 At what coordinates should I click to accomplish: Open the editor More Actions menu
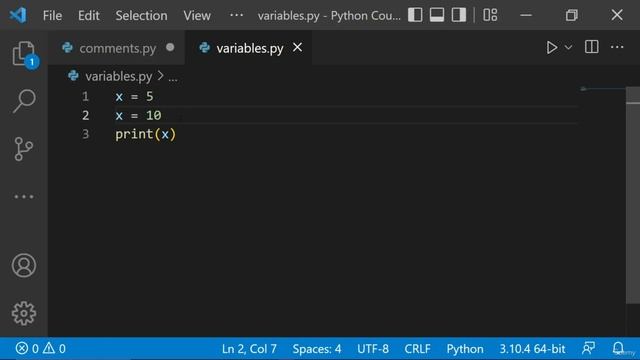pyautogui.click(x=617, y=47)
